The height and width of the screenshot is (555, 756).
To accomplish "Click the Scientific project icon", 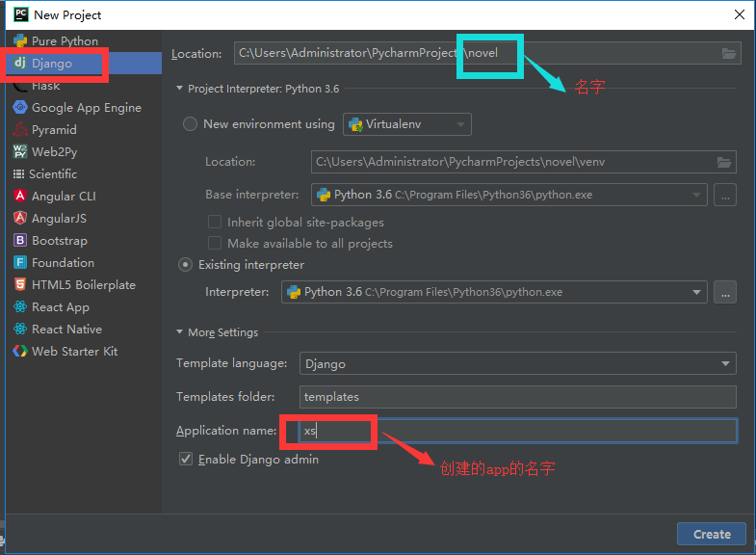I will (x=19, y=173).
